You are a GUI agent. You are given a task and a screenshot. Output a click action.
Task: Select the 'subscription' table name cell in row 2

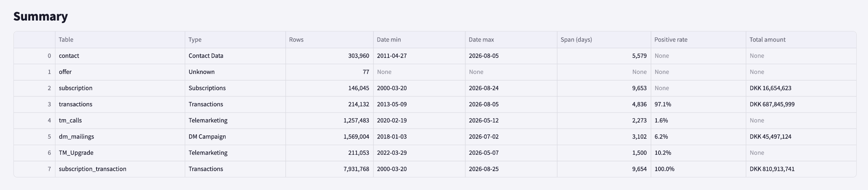[x=120, y=88]
